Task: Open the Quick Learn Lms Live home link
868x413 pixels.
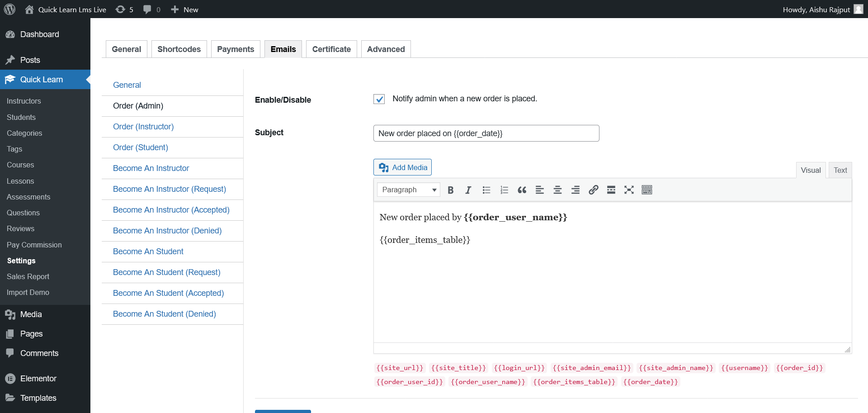Action: coord(66,9)
